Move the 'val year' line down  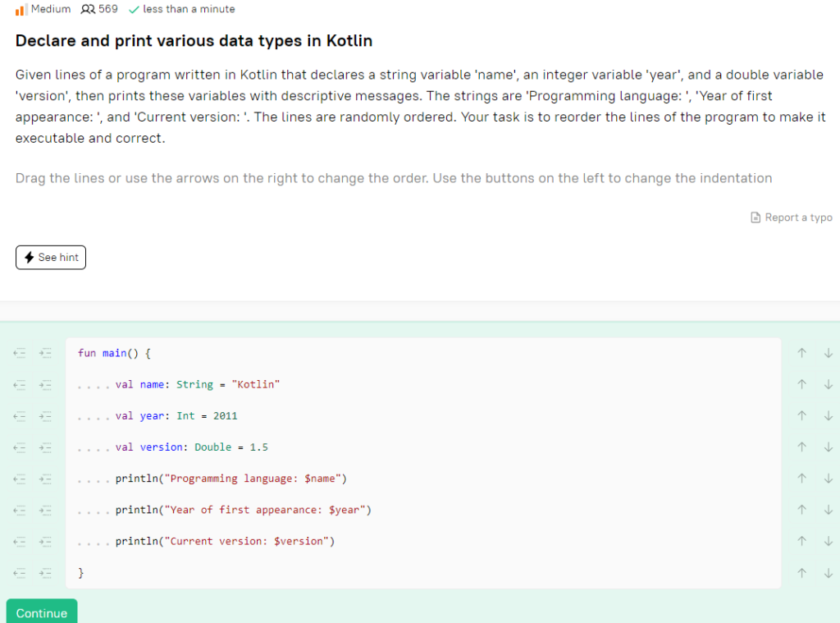coord(829,415)
